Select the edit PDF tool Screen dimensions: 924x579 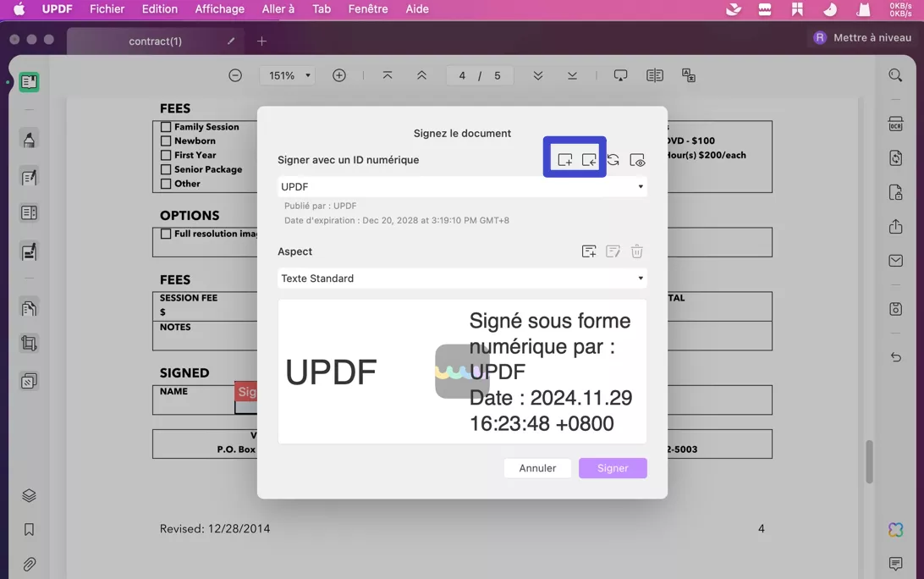[29, 178]
